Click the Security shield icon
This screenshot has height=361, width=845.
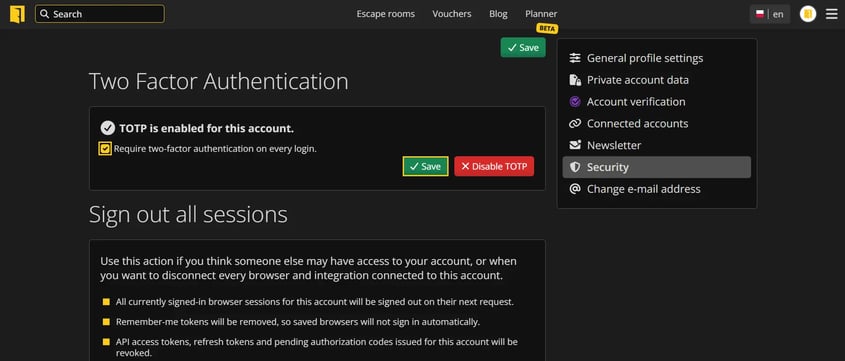click(x=575, y=167)
